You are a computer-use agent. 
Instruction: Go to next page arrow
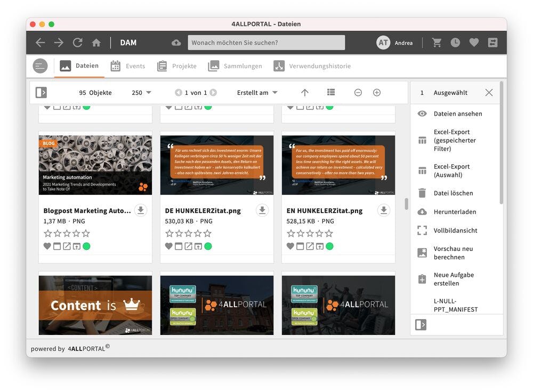[213, 92]
